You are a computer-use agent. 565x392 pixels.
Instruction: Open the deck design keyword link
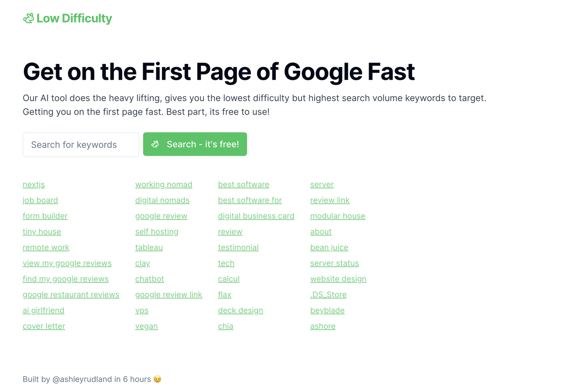[x=241, y=310]
